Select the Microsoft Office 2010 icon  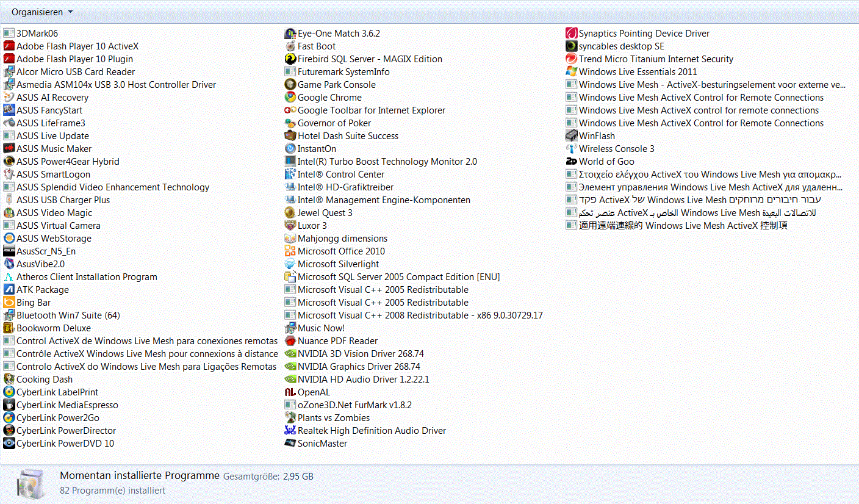coord(290,251)
